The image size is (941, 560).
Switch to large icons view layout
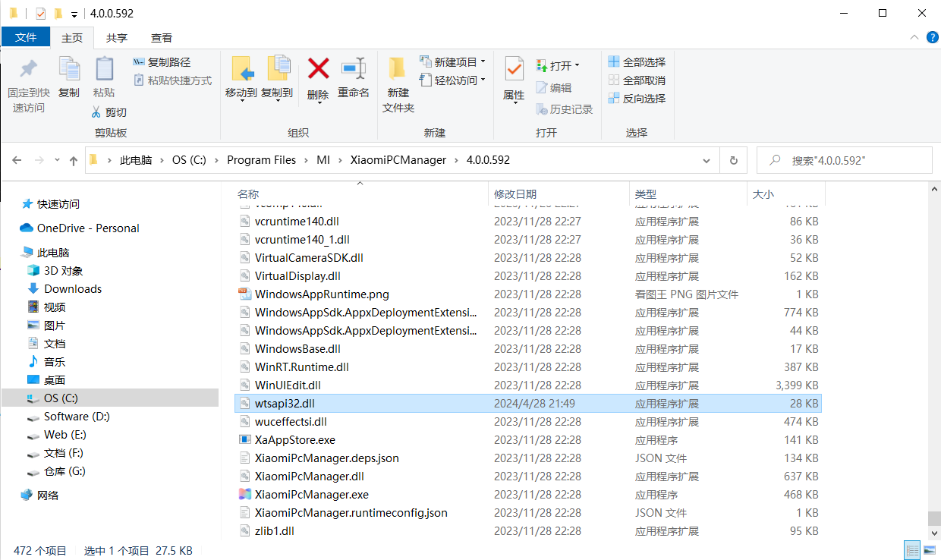coord(930,550)
